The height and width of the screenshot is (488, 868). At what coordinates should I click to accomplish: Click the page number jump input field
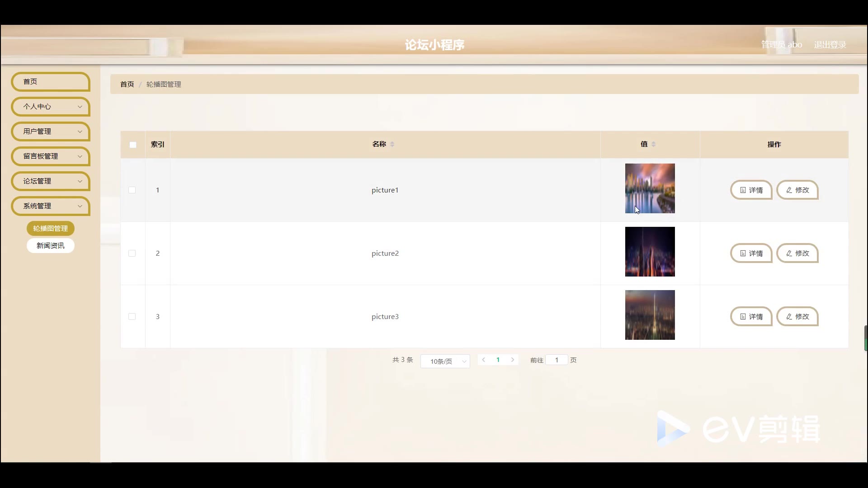557,360
